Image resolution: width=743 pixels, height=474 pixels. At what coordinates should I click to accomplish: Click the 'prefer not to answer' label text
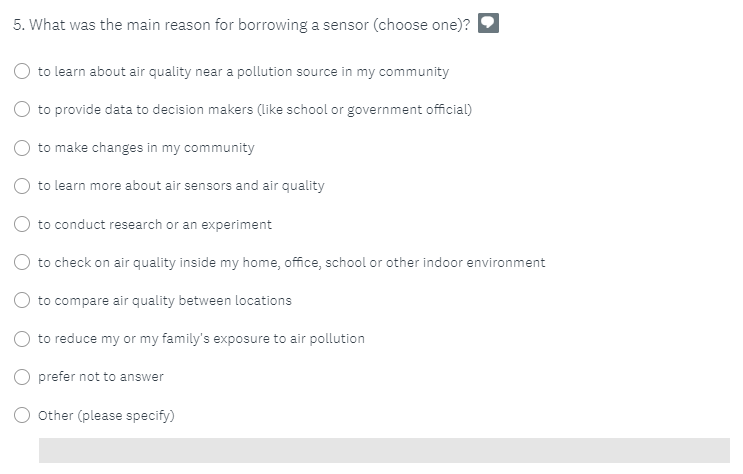click(100, 377)
